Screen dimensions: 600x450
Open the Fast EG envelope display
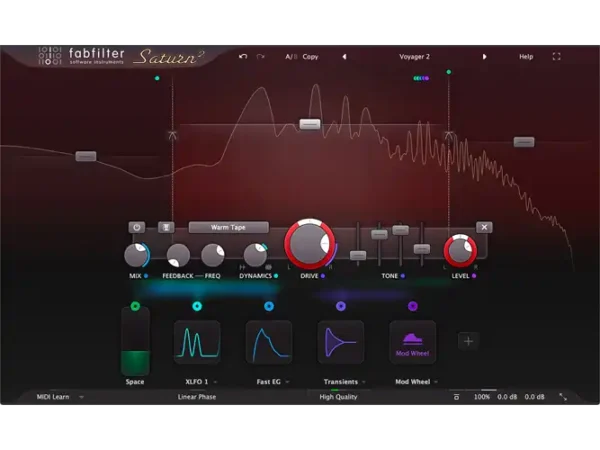point(269,342)
